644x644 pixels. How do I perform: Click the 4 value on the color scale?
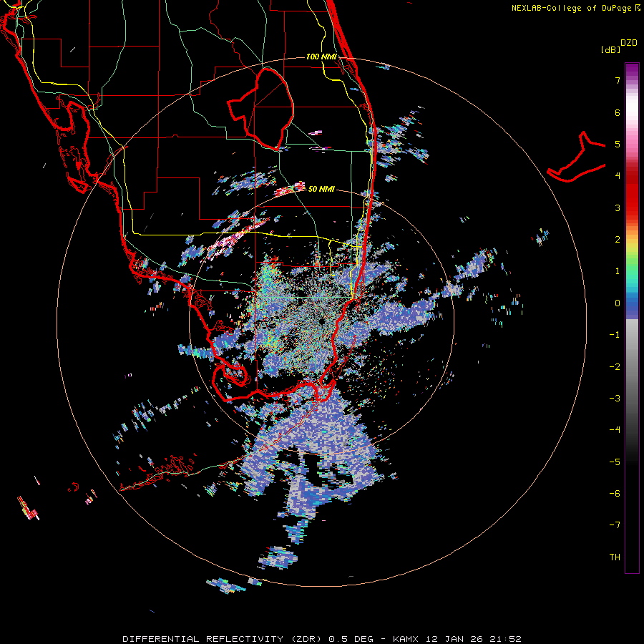pyautogui.click(x=618, y=176)
